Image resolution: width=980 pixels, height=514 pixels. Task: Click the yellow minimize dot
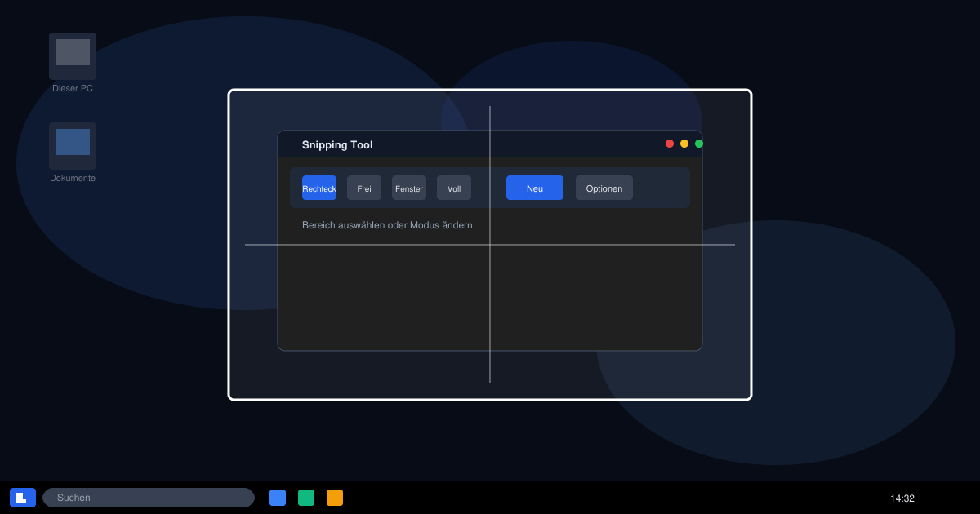684,144
